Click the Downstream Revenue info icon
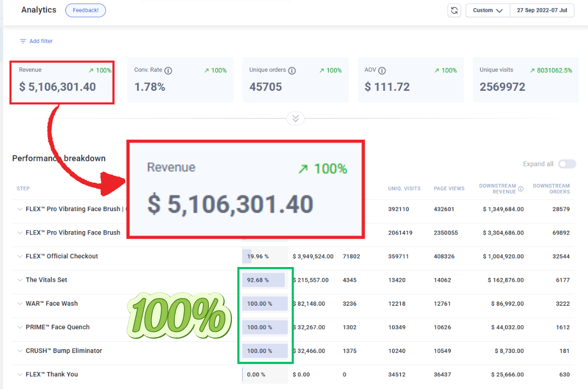The height and width of the screenshot is (390, 588). coord(521,189)
